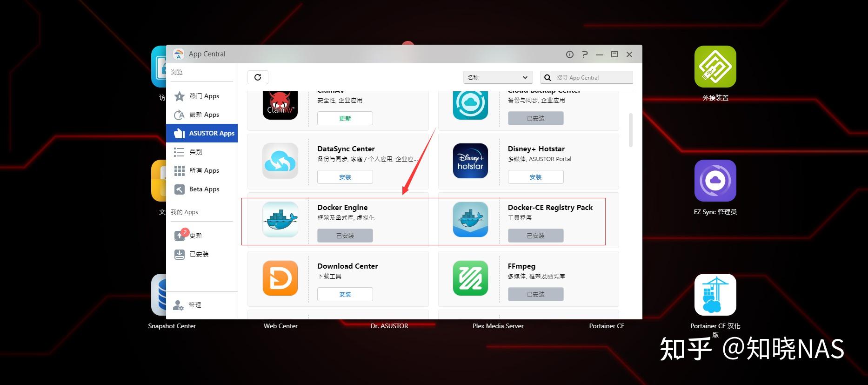Open 管理 at sidebar bottom
The image size is (868, 385).
tap(202, 305)
